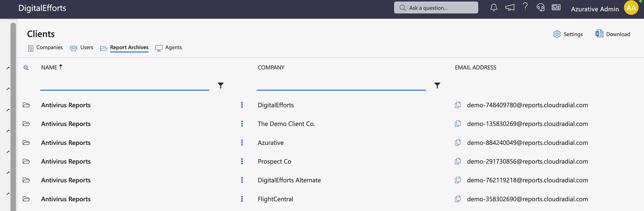
Task: Select The Demo Client Co. company cell
Action: click(x=286, y=124)
